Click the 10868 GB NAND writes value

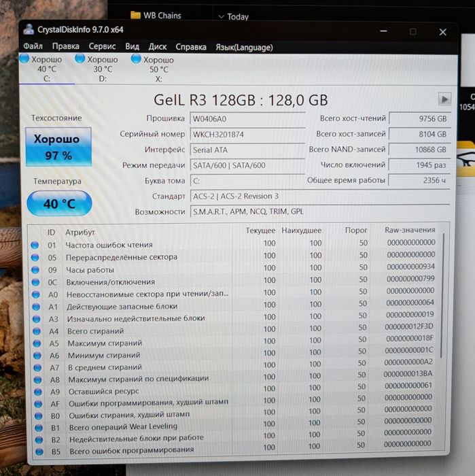click(419, 150)
